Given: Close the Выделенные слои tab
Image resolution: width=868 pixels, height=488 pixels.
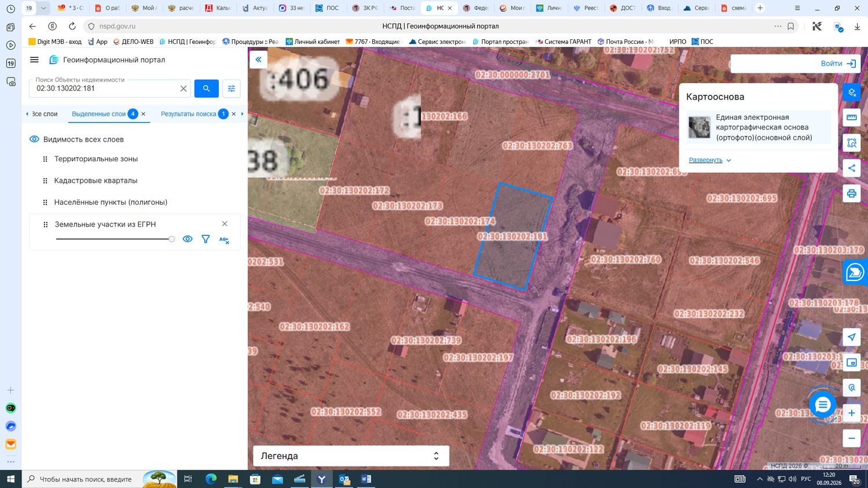Looking at the screenshot, I should (x=144, y=114).
